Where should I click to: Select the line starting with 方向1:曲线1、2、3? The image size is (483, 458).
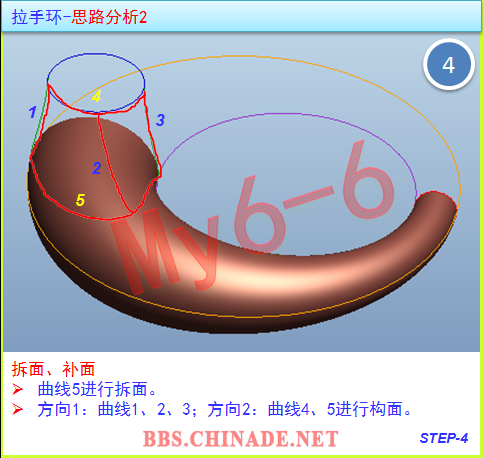pyautogui.click(x=225, y=409)
